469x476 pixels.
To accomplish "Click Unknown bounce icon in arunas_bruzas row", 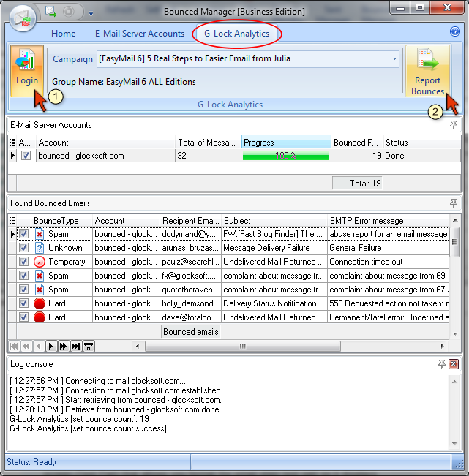I will (40, 248).
